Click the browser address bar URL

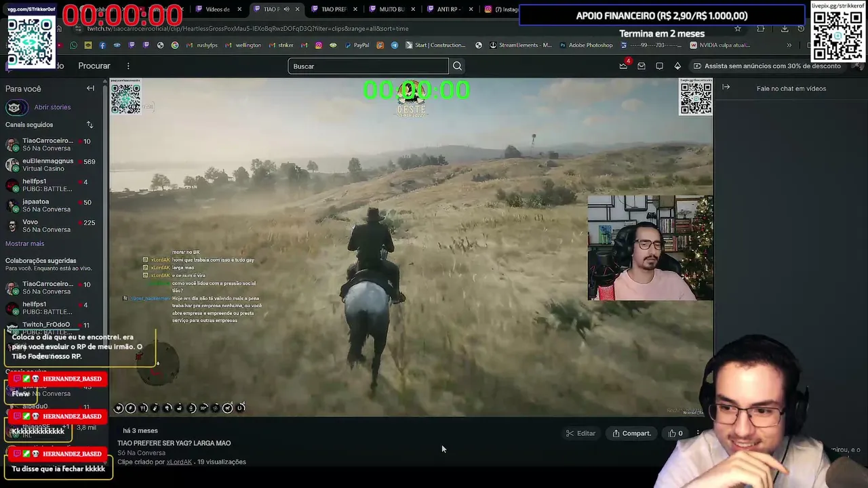click(248, 28)
